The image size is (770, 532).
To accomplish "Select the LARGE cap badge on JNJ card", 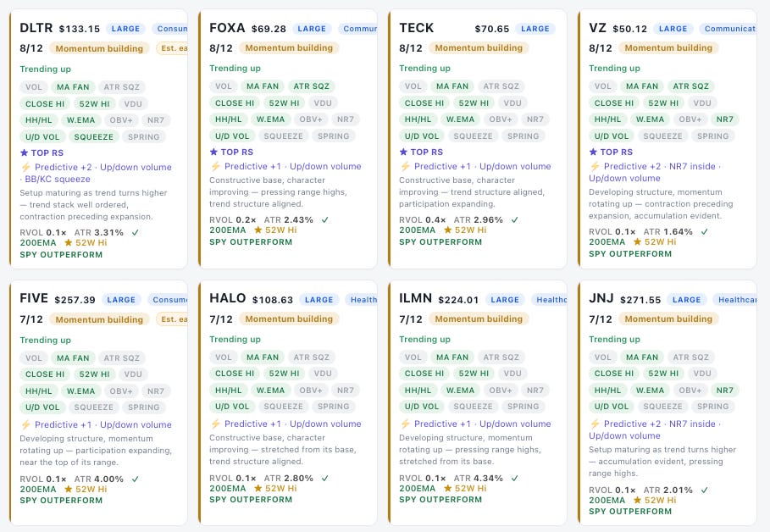I will (x=686, y=300).
